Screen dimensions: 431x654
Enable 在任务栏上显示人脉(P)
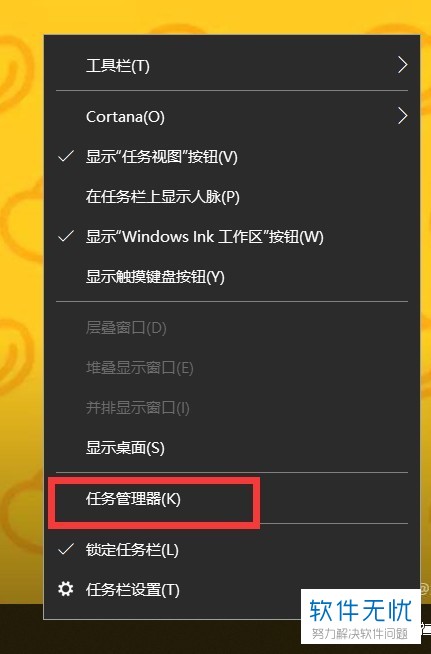[x=232, y=197]
